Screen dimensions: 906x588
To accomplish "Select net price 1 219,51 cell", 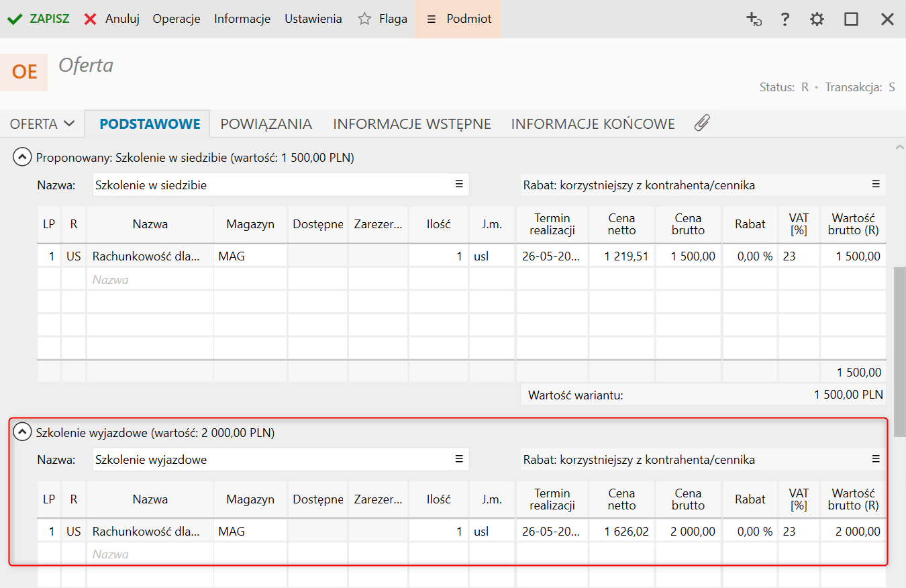I will point(622,256).
